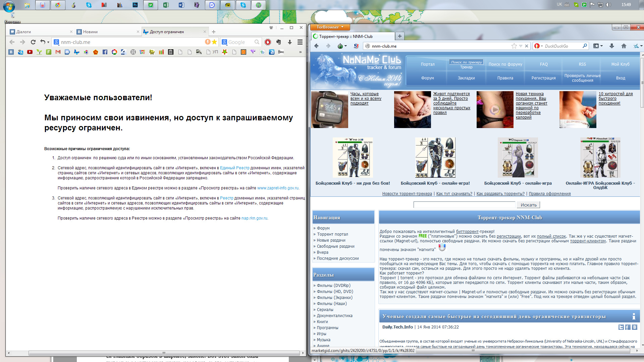Open the Facebook bookmark icon
The height and width of the screenshot is (362, 644).
(x=105, y=52)
